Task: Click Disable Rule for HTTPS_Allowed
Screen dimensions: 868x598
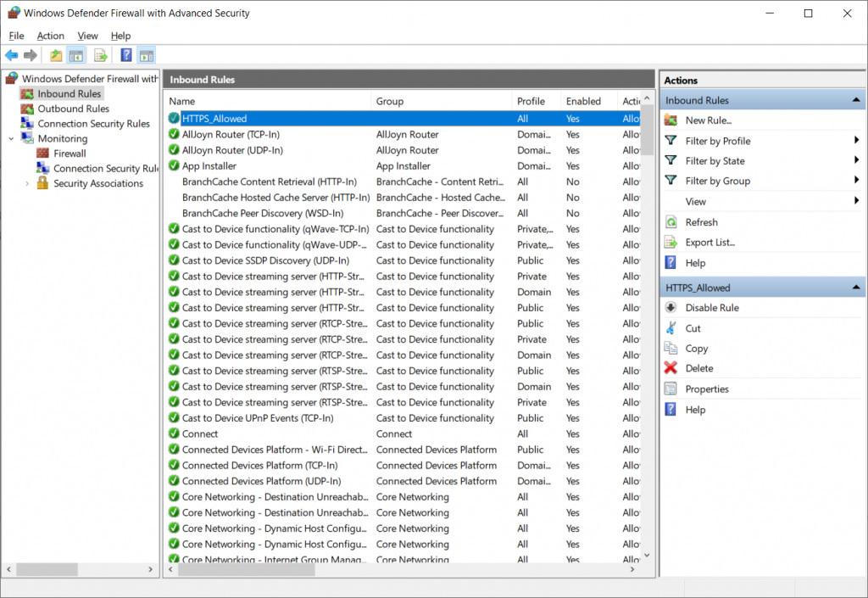Action: click(x=712, y=307)
